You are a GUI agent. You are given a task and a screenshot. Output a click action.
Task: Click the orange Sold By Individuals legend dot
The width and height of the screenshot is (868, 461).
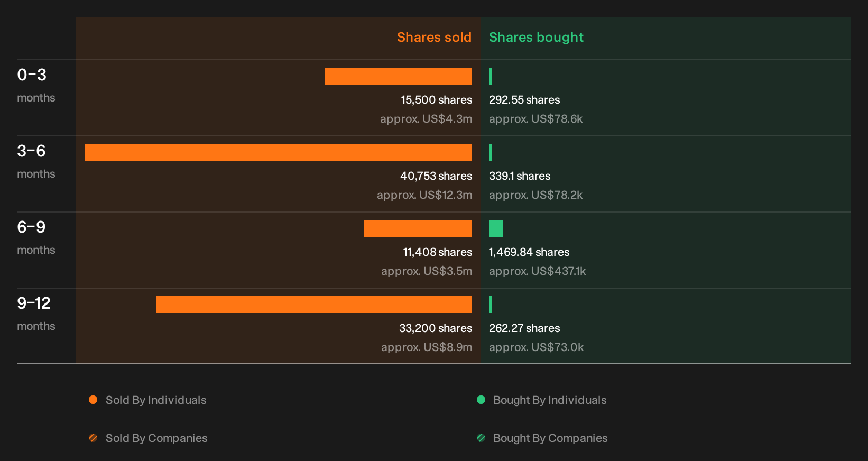[93, 400]
